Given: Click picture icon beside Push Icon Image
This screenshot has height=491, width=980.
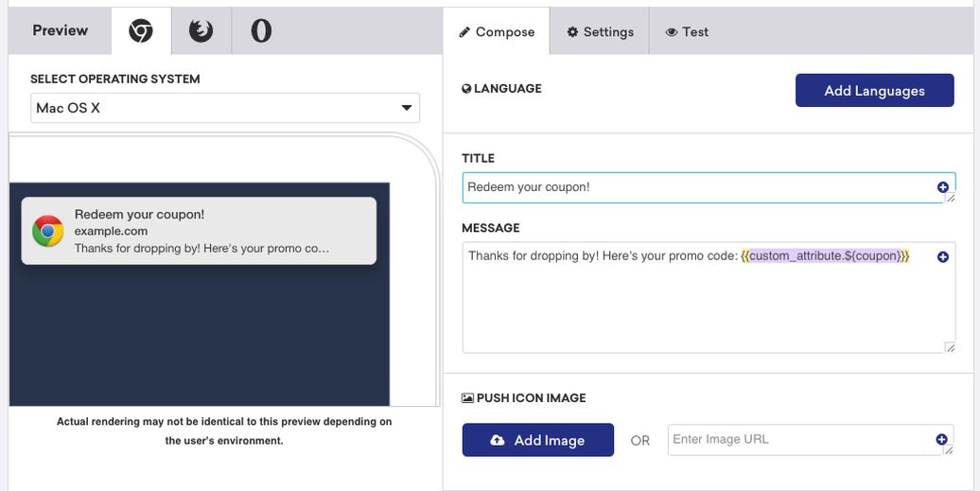Looking at the screenshot, I should click(x=467, y=398).
